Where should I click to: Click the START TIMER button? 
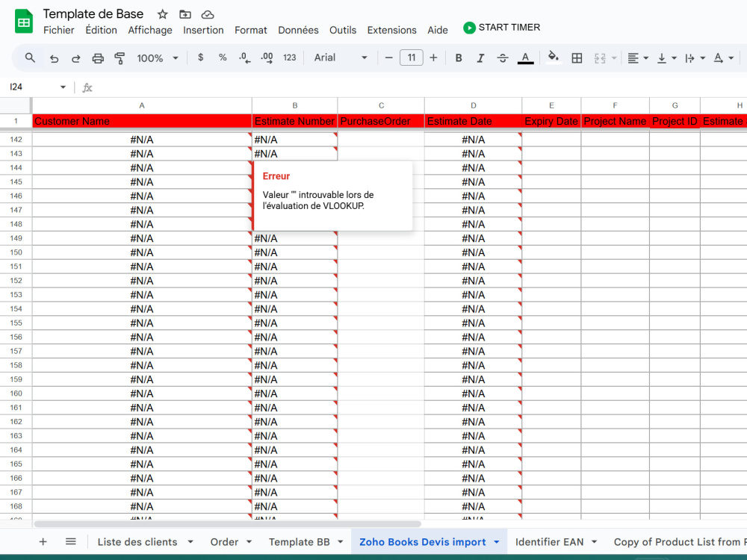click(x=502, y=28)
